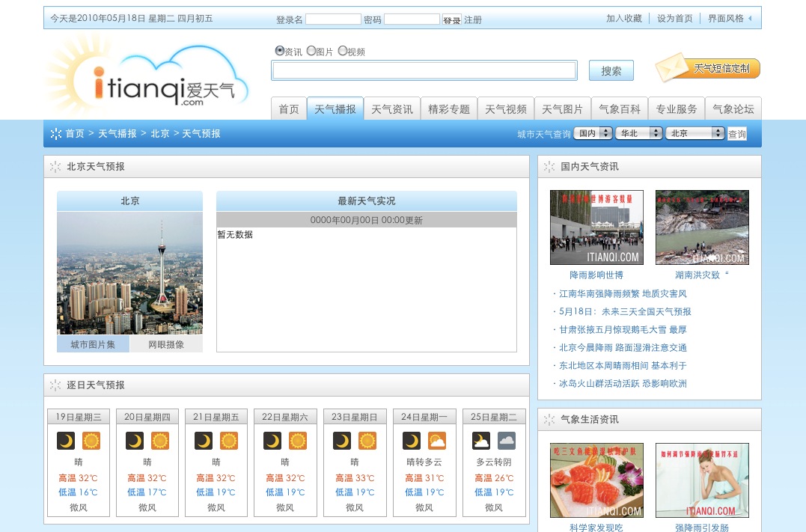Click the envelope weather SMS icon

[671, 68]
